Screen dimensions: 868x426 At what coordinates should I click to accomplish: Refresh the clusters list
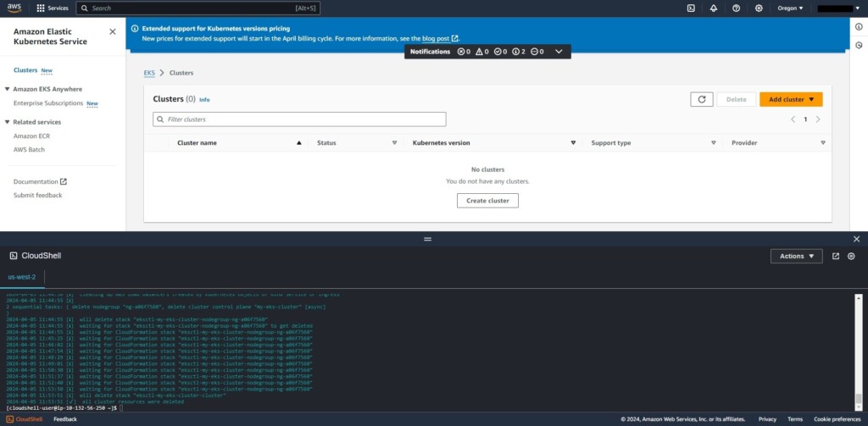coord(701,100)
